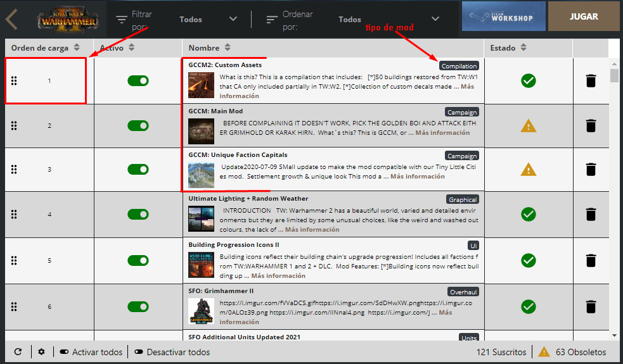Screen dimensions: 623x364
Task: Grab drag handle for load order 3
Action: pos(14,170)
